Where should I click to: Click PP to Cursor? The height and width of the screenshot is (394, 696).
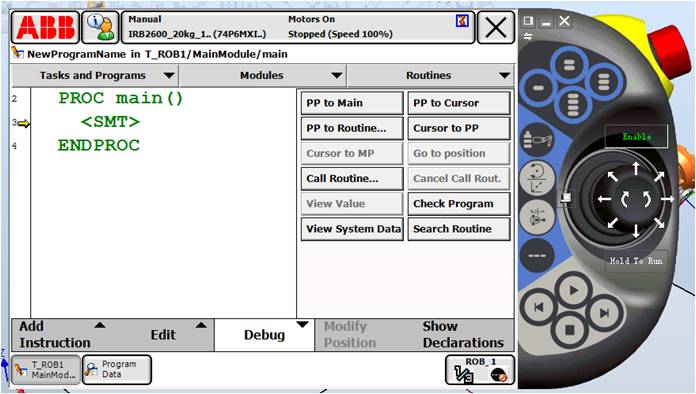459,103
